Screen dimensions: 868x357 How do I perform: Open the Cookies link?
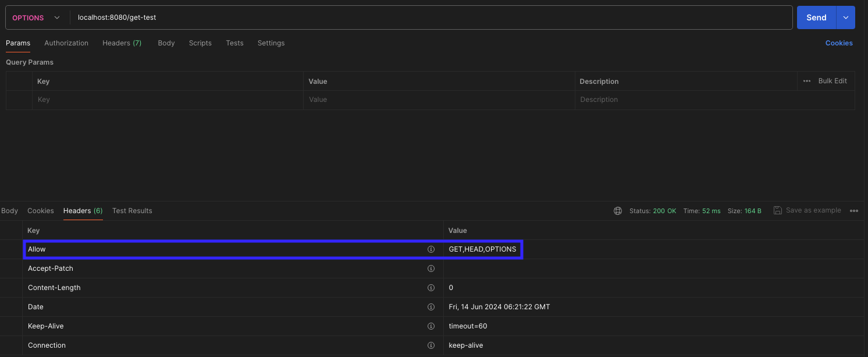tap(839, 43)
